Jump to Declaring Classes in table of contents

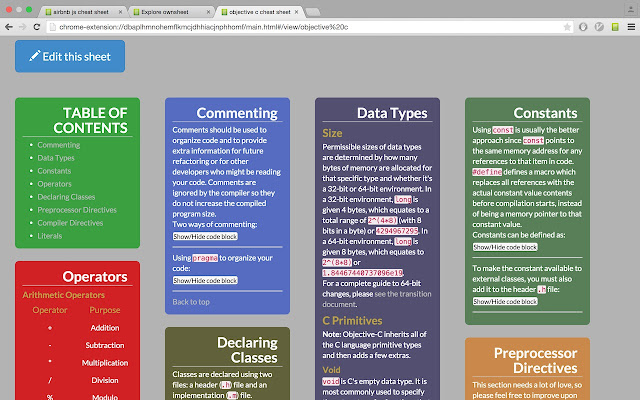pos(66,197)
